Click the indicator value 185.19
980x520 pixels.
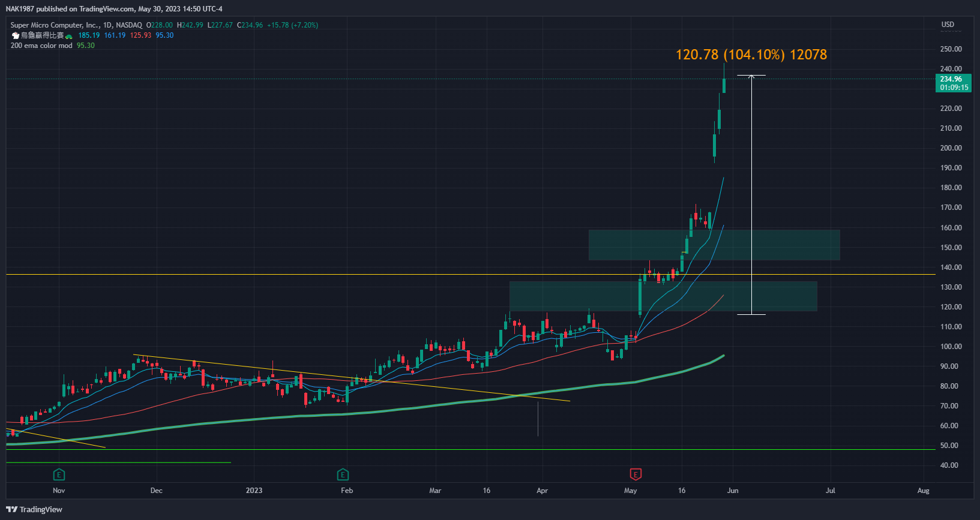[89, 35]
